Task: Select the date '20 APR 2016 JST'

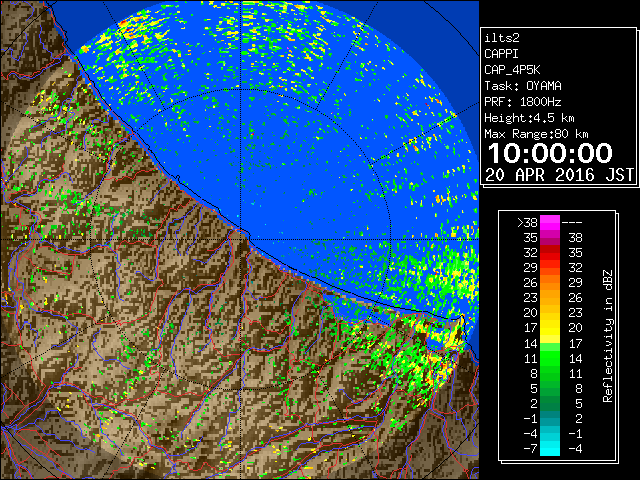Action: click(x=559, y=175)
